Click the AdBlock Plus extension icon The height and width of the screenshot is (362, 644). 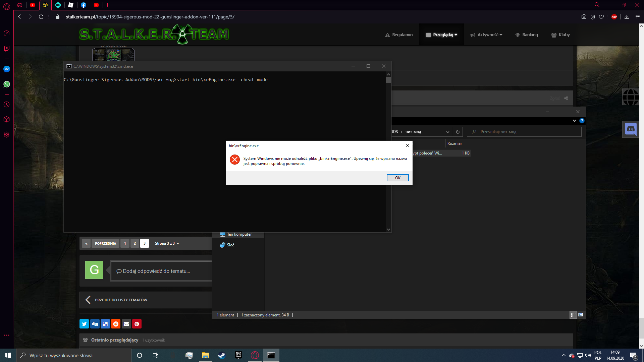pos(614,17)
